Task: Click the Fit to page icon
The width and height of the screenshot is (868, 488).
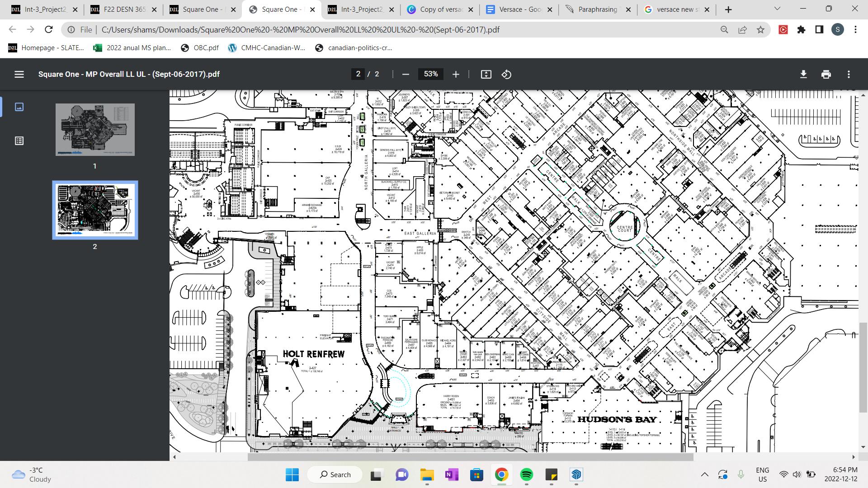Action: click(486, 74)
